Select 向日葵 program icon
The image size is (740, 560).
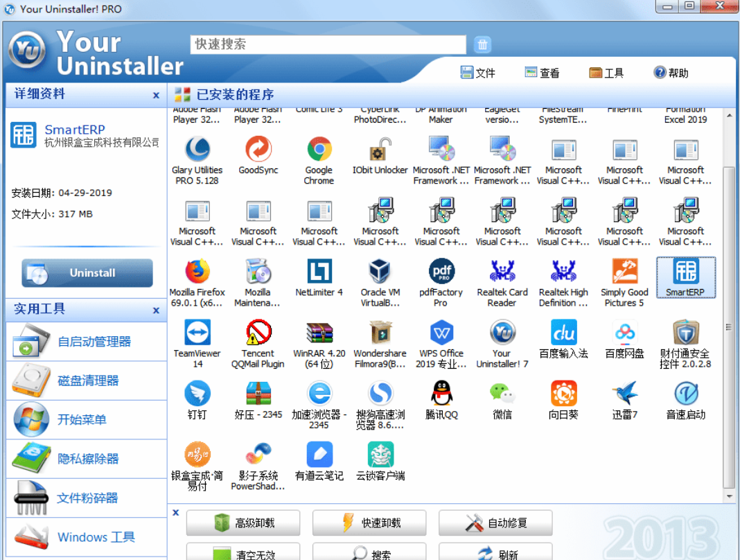pyautogui.click(x=563, y=394)
